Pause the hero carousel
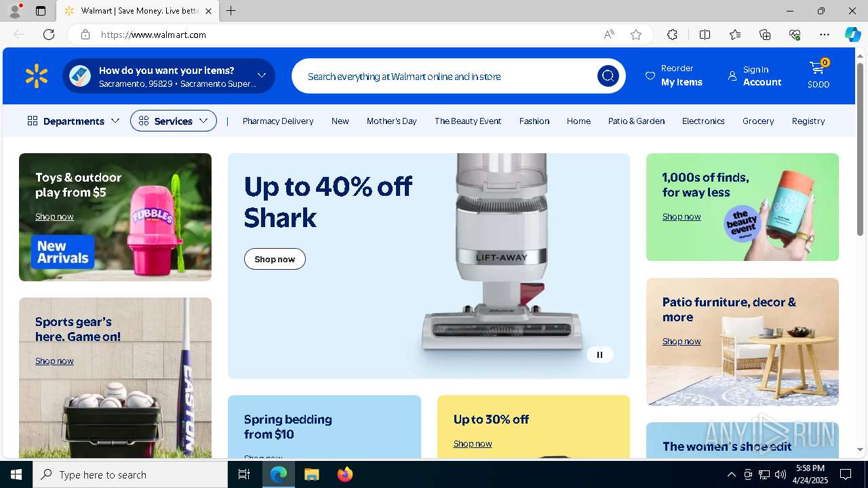 [x=599, y=354]
